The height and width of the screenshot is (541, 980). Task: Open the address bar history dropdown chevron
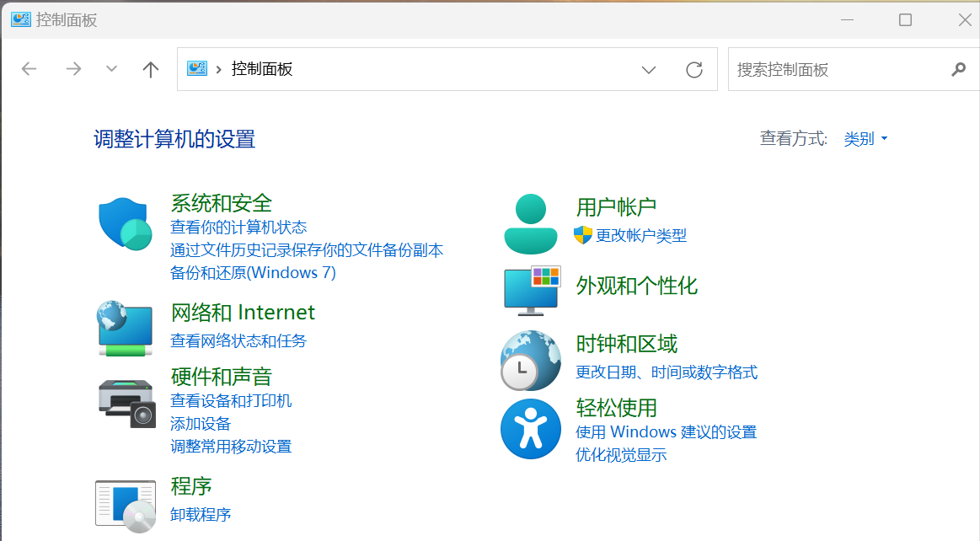coord(649,69)
